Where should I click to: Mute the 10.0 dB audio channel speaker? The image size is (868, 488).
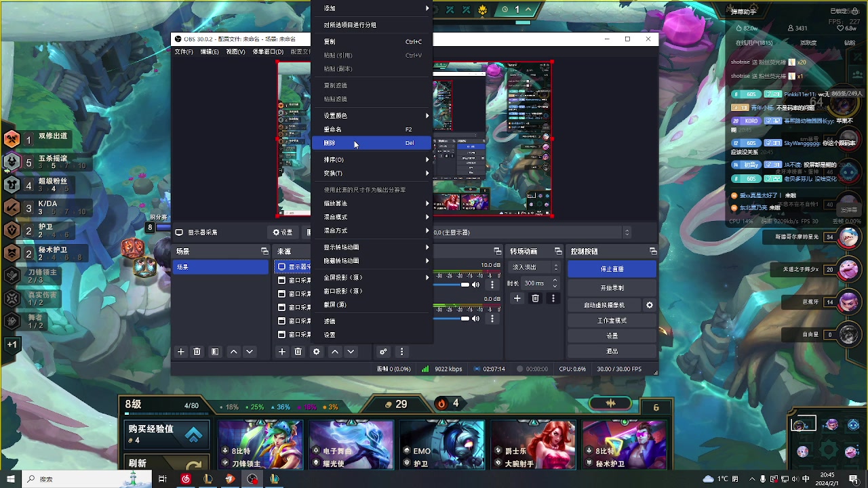pos(476,285)
